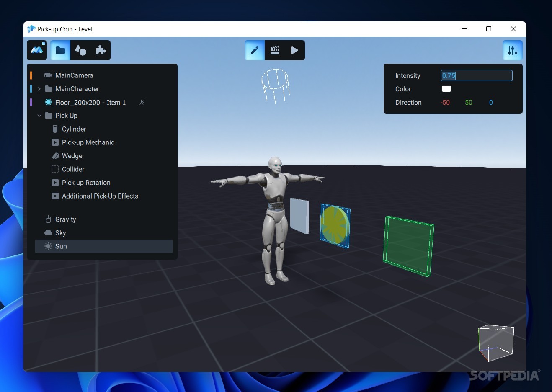Click the Pick-up Mechanic script icon

(x=55, y=142)
